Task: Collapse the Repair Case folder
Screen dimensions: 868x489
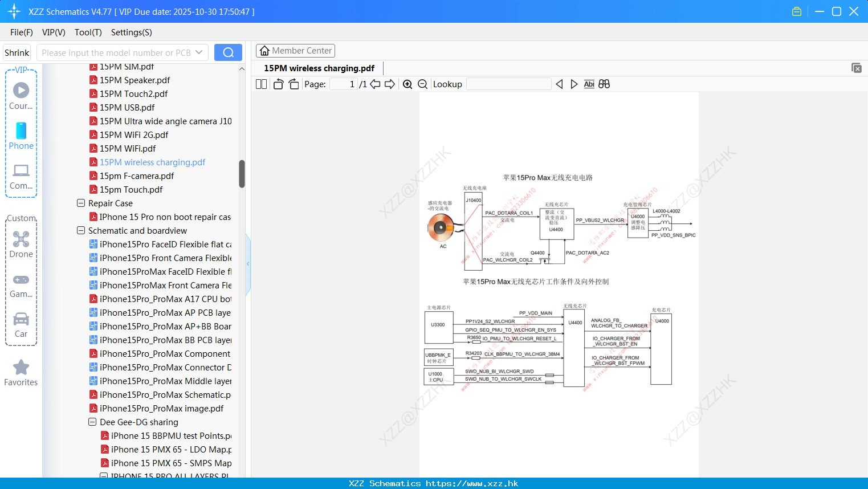Action: (x=81, y=203)
